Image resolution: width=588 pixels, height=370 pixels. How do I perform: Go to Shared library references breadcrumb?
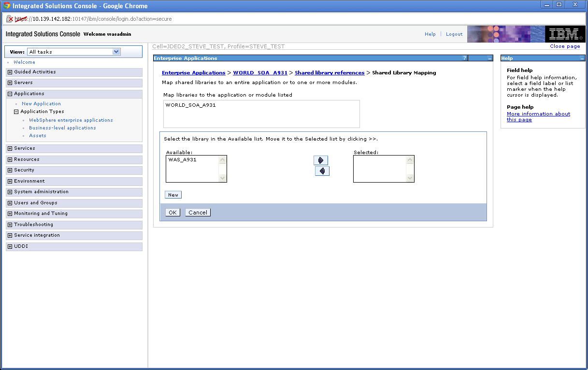tap(330, 73)
